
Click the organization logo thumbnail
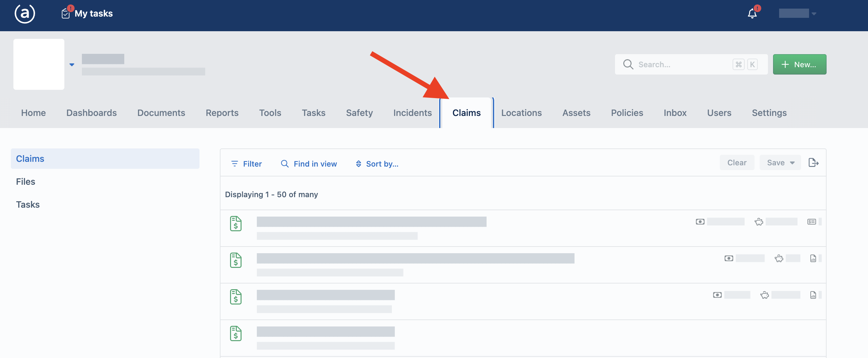tap(39, 64)
